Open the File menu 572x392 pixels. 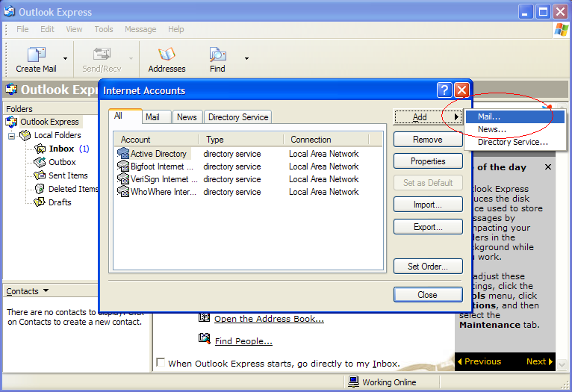pyautogui.click(x=22, y=29)
